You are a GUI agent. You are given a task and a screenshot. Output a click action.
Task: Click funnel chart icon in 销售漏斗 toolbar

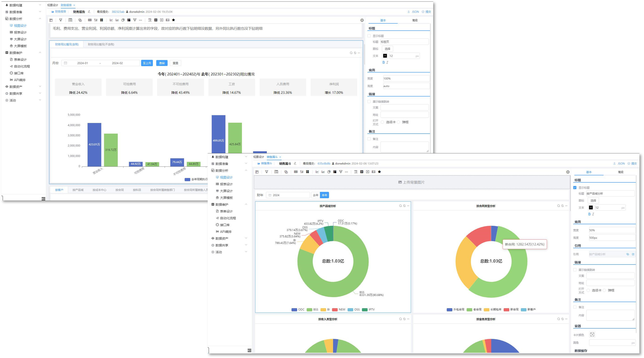341,172
